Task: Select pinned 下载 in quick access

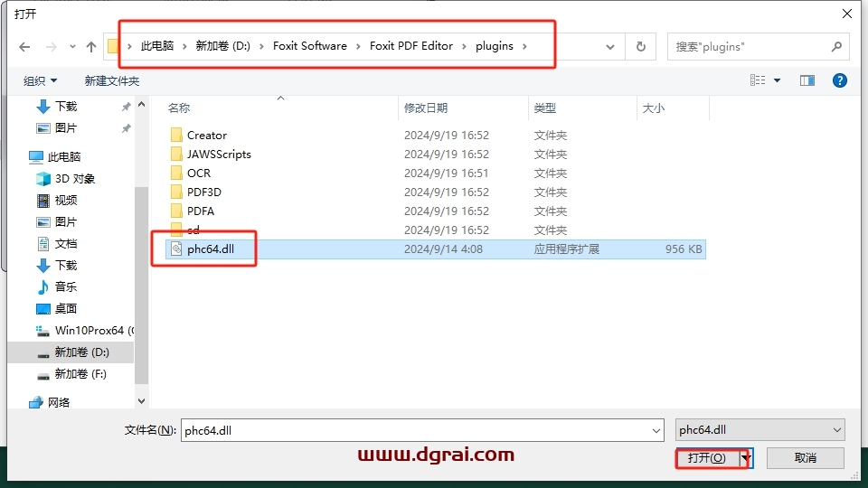Action: point(66,107)
